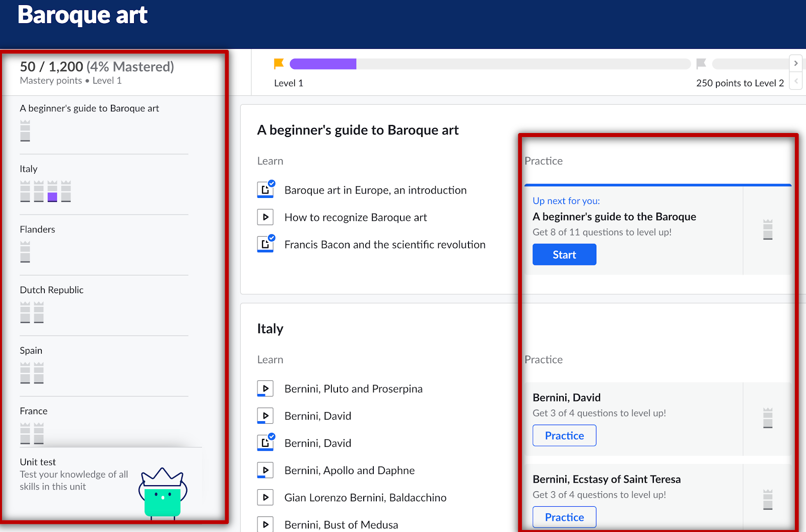Select the purple mastery tower under Italy
Image resolution: width=806 pixels, height=532 pixels.
52,191
